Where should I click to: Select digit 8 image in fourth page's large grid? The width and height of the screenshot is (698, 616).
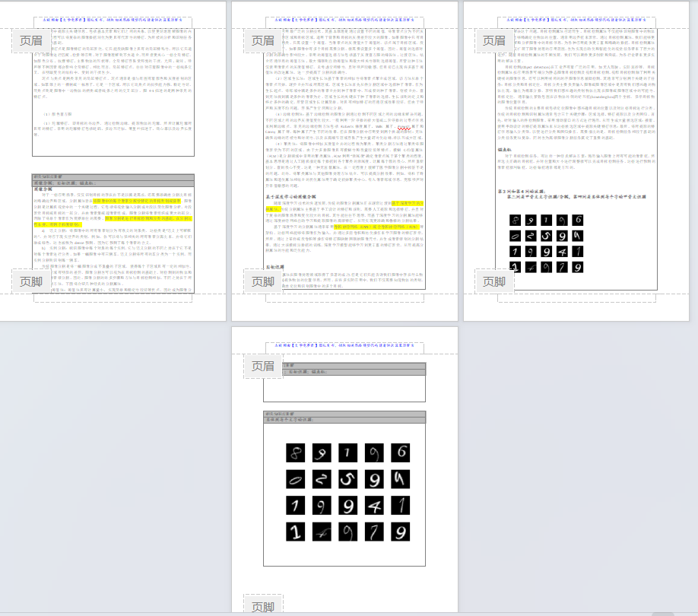coord(296,452)
